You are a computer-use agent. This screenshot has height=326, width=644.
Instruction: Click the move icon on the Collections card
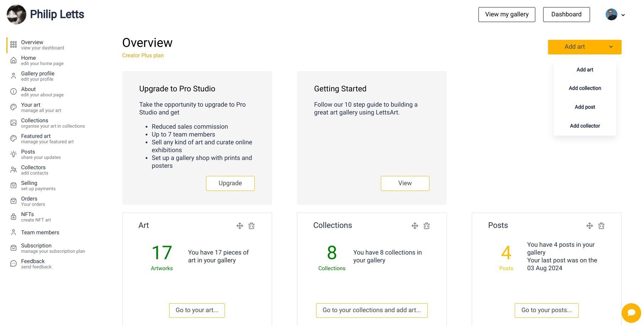pos(415,226)
